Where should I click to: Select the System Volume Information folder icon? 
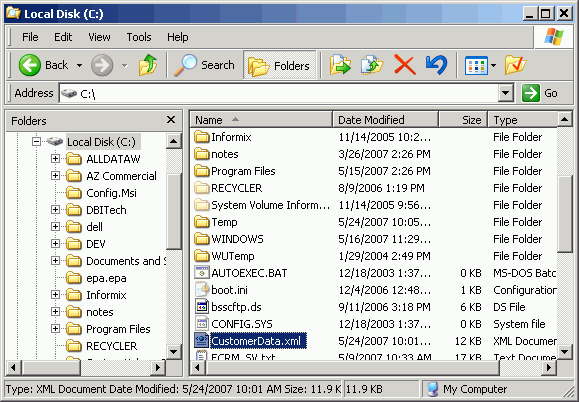[x=202, y=205]
